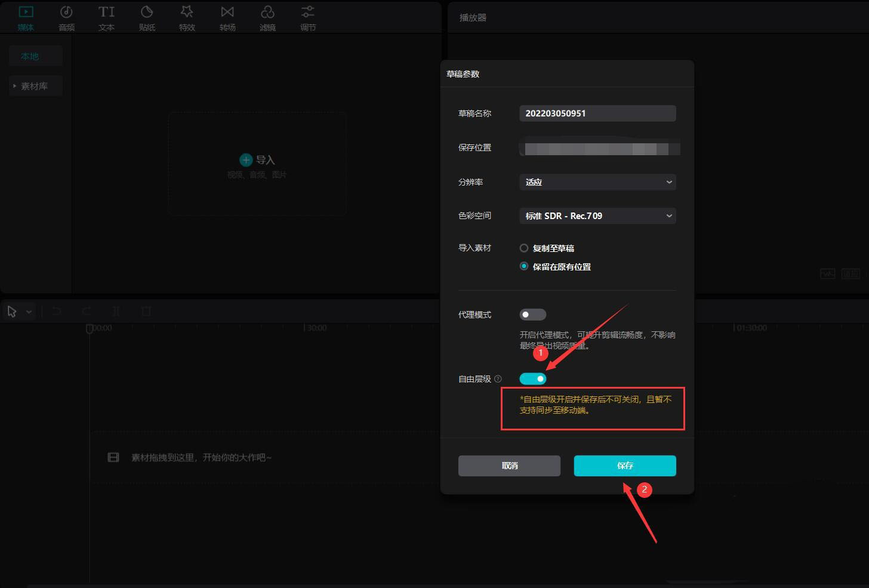Image resolution: width=869 pixels, height=588 pixels.
Task: Select the 保留在原有位置 radio option
Action: coord(524,267)
